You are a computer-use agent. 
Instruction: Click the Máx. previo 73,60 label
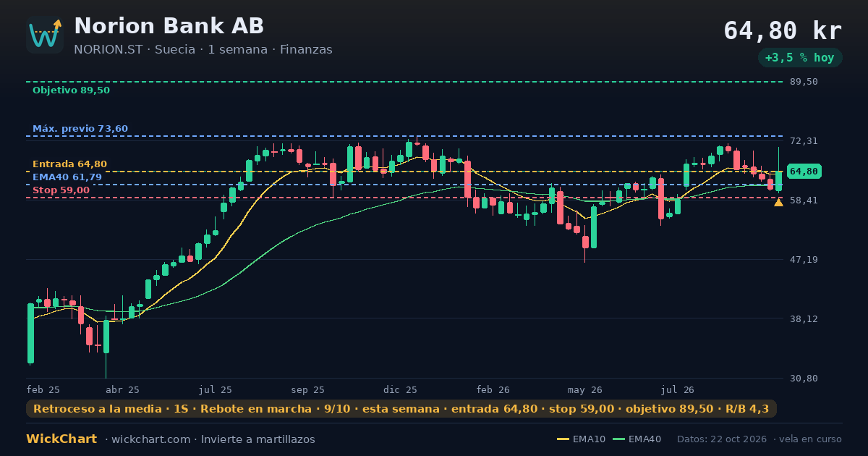[80, 129]
